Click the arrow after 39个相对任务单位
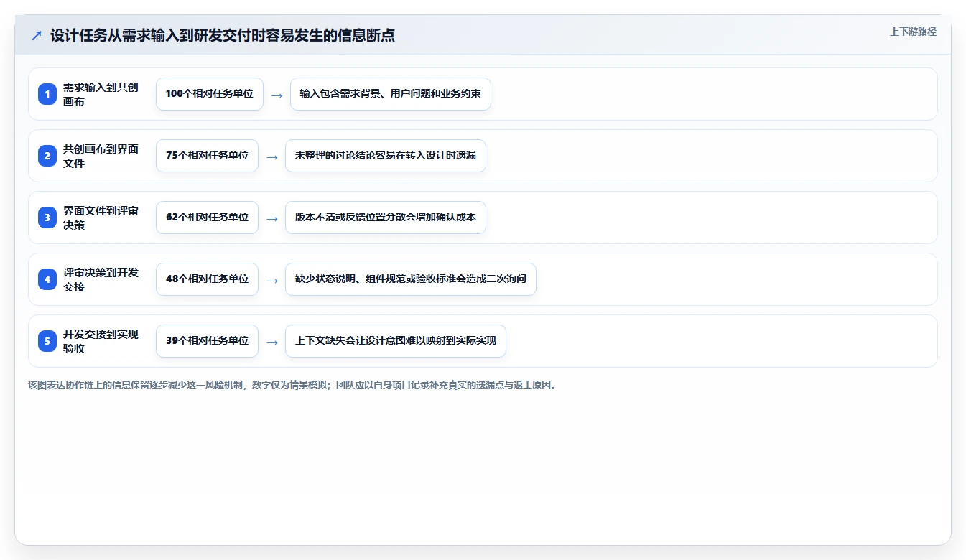The height and width of the screenshot is (560, 966). click(x=272, y=342)
